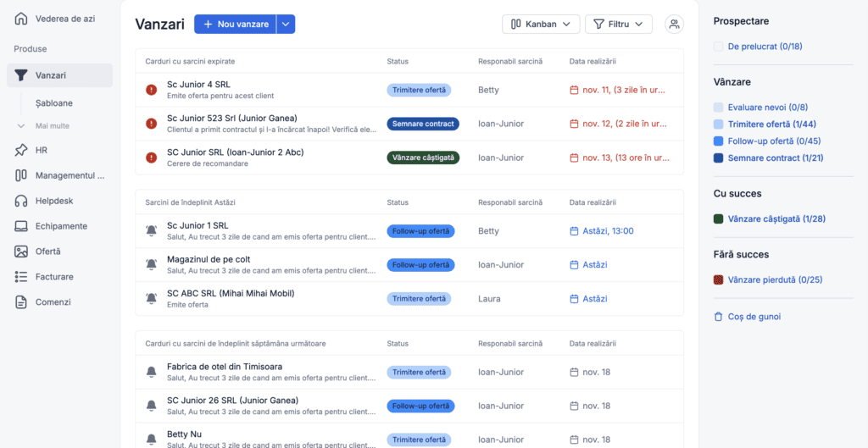Open the arrow next to Nou vanzare
This screenshot has width=868, height=448.
pyautogui.click(x=286, y=25)
